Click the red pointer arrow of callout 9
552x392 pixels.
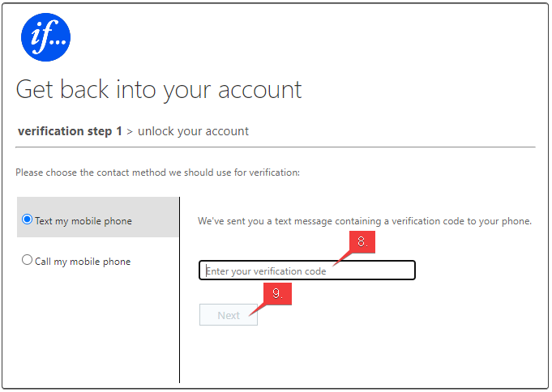pyautogui.click(x=257, y=310)
